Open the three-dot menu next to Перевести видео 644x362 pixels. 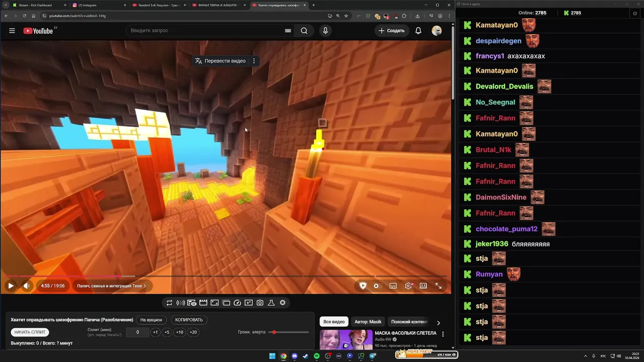click(x=254, y=61)
